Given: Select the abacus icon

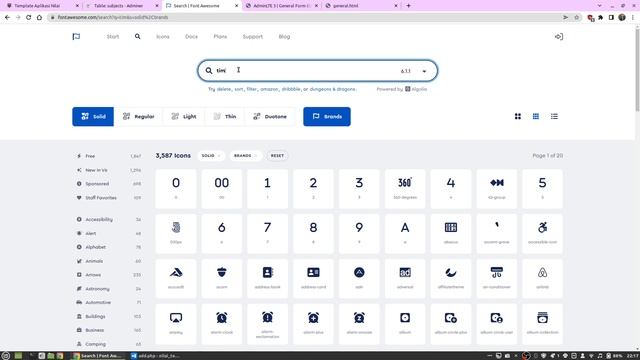Looking at the screenshot, I should click(x=451, y=233).
